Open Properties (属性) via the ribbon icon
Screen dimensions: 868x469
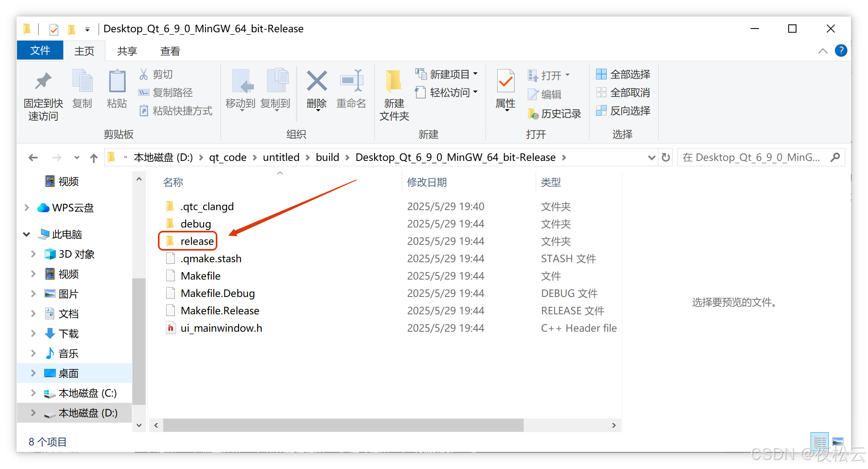(x=506, y=81)
